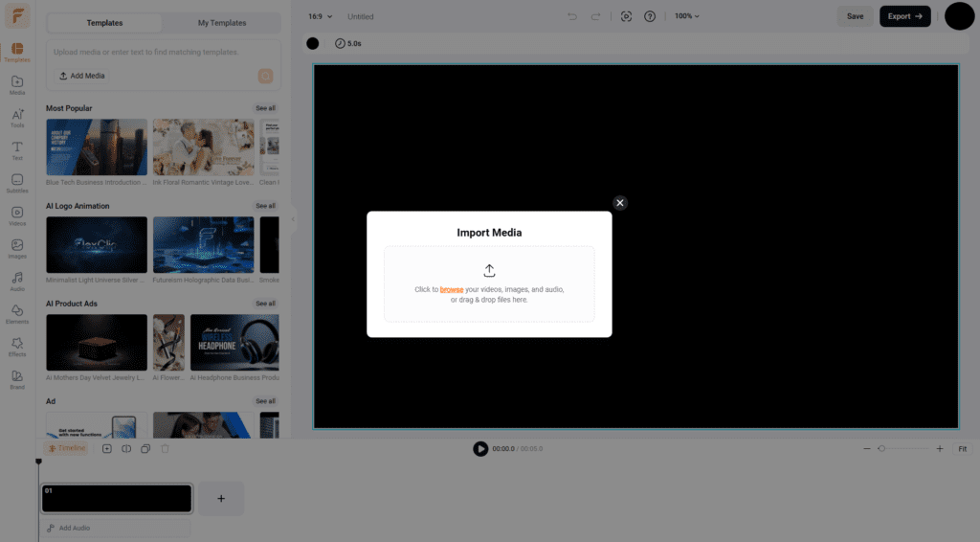Click the Save button
Viewport: 980px width, 542px height.
pos(855,16)
